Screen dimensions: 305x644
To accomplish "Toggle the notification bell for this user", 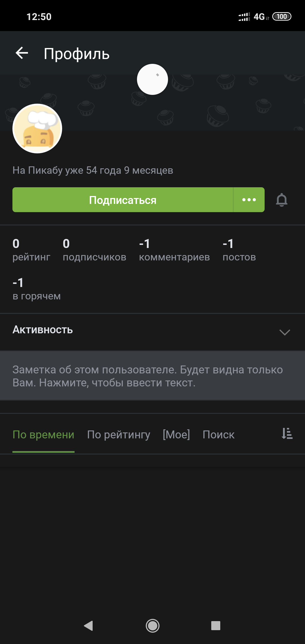I will (x=282, y=200).
